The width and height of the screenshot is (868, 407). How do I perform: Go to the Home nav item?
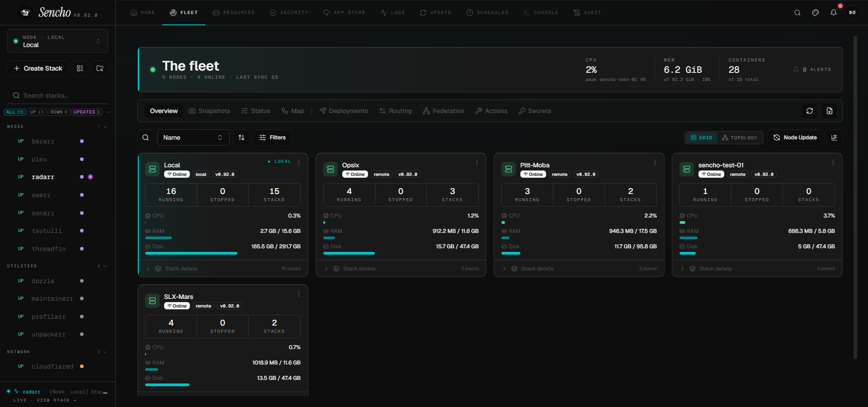143,13
